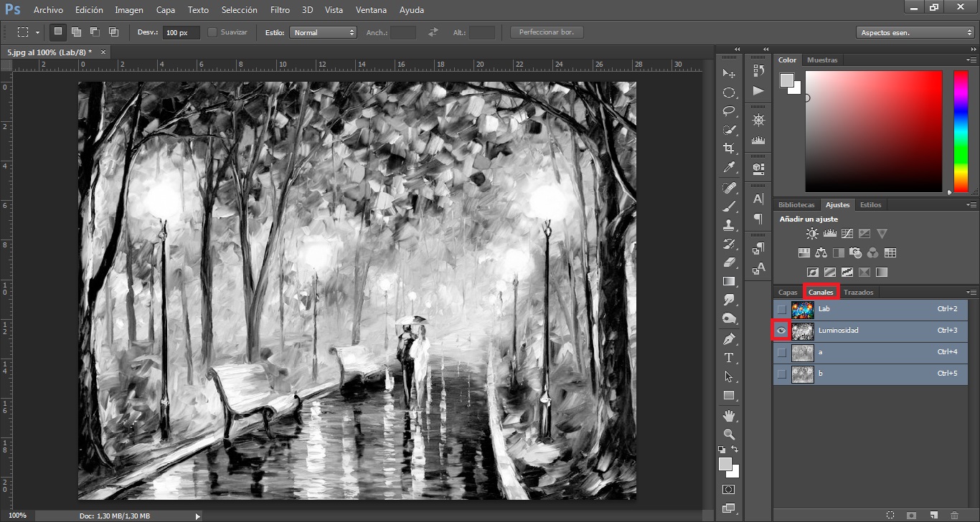This screenshot has height=522, width=980.
Task: Select the Clone Stamp tool
Action: click(x=729, y=225)
